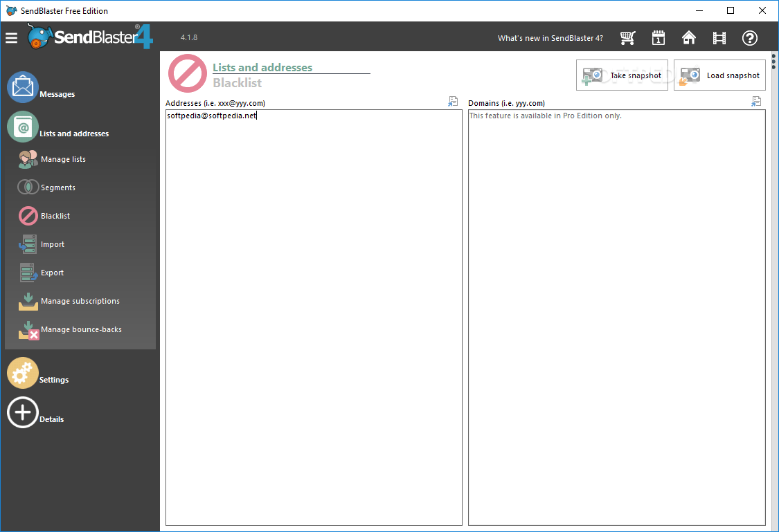Click the file-import icon above the Addresses list
Screen dimensions: 779x532
pos(453,101)
